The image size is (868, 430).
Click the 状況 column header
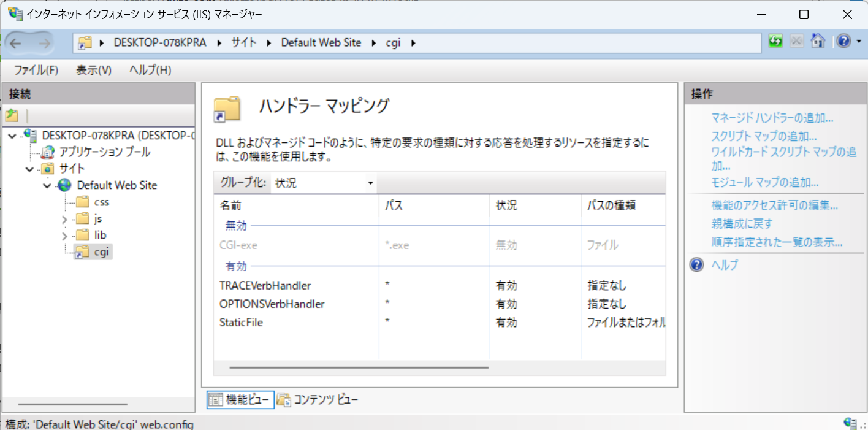click(535, 205)
